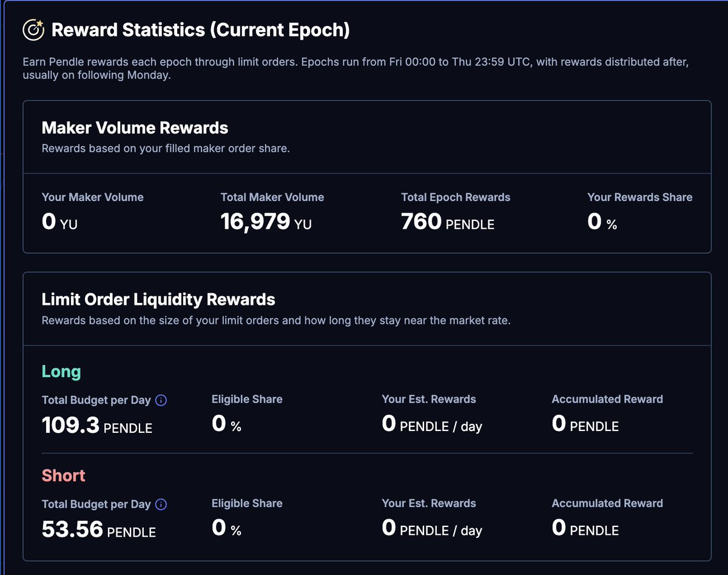Image resolution: width=728 pixels, height=575 pixels.
Task: Click Your Est. Rewards label in Short row
Action: click(429, 503)
